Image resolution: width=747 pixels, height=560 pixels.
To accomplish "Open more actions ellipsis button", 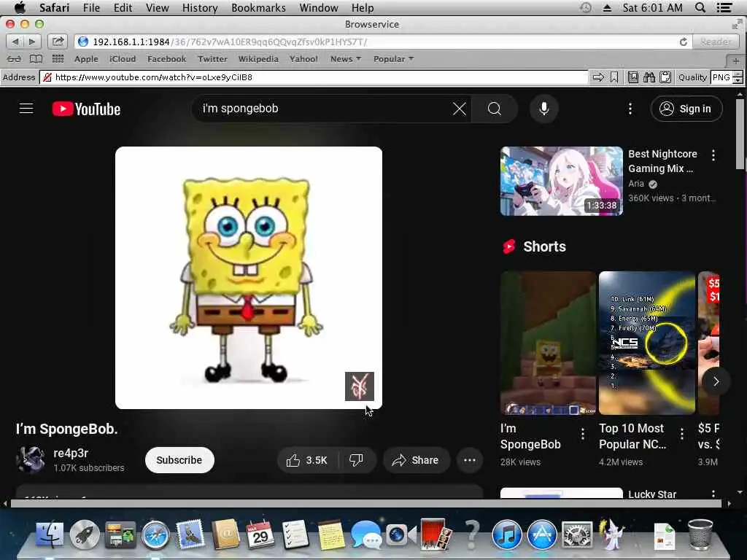I will (x=470, y=460).
